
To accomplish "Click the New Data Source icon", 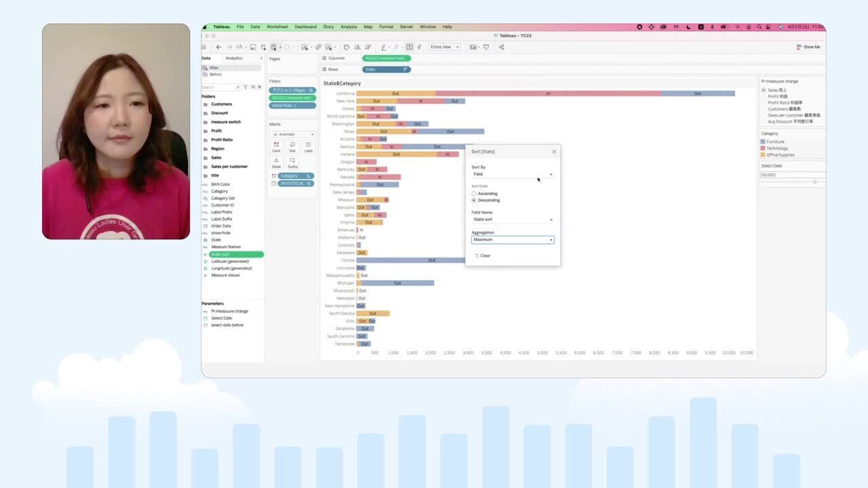I will click(x=263, y=47).
